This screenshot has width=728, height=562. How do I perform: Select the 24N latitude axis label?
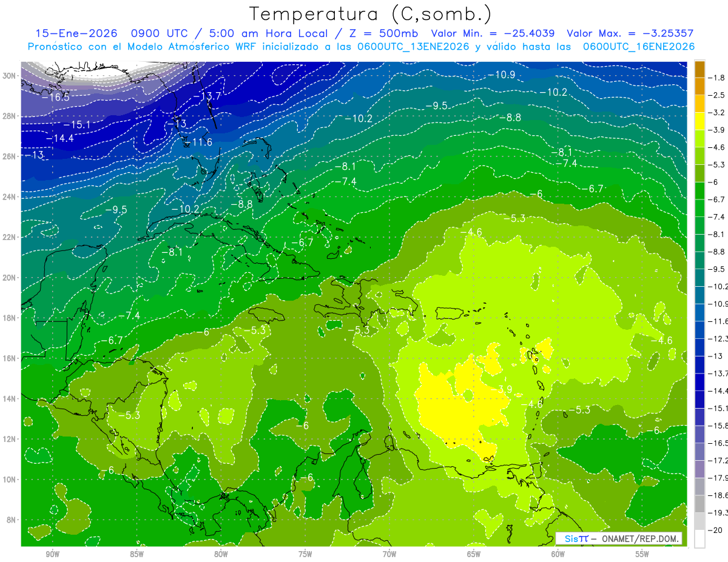point(10,197)
